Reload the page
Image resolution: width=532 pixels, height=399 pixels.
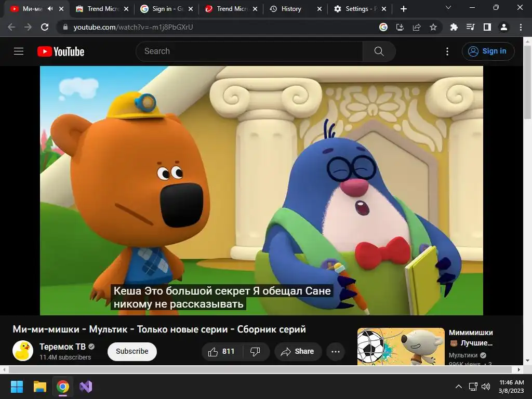pyautogui.click(x=45, y=27)
